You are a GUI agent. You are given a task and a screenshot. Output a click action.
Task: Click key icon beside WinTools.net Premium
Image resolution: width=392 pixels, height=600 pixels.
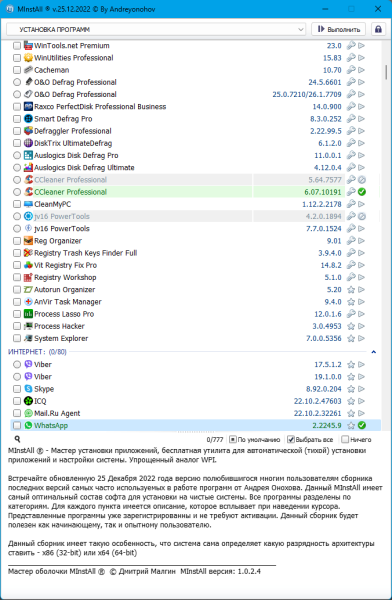[351, 46]
